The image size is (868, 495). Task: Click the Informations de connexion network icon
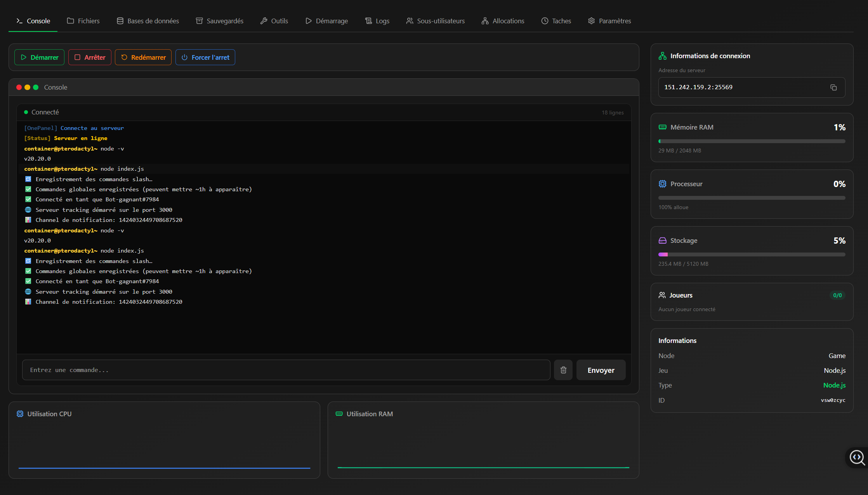coord(662,56)
